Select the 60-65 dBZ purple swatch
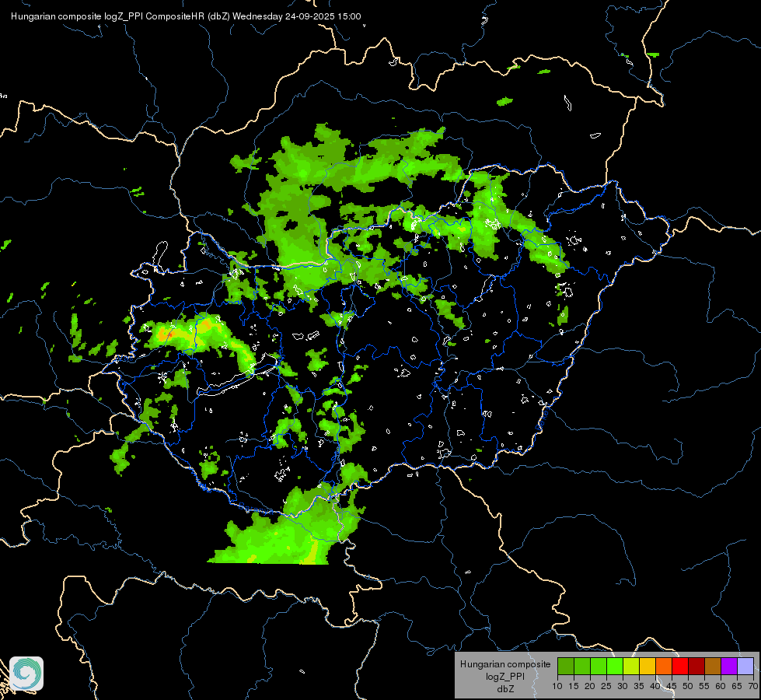Image resolution: width=761 pixels, height=700 pixels. (728, 667)
